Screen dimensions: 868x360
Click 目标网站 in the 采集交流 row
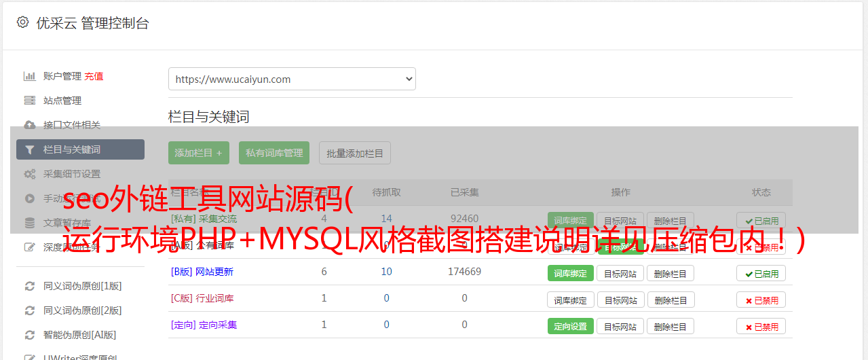(x=620, y=220)
